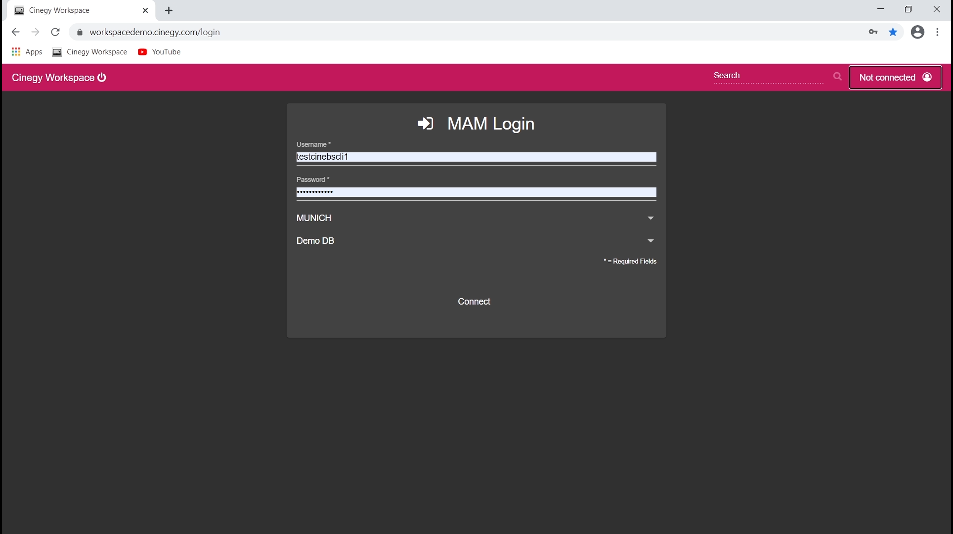953x534 pixels.
Task: Click the Cinegy Workspace header title
Action: click(x=53, y=78)
